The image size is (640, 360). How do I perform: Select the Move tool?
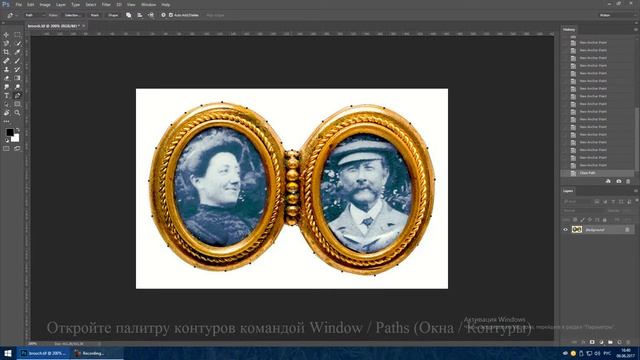[x=6, y=35]
